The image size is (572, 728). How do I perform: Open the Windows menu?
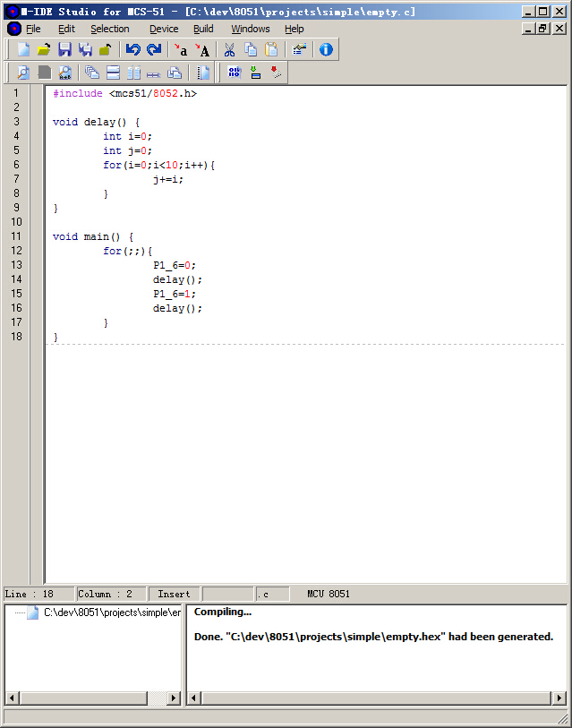[250, 29]
